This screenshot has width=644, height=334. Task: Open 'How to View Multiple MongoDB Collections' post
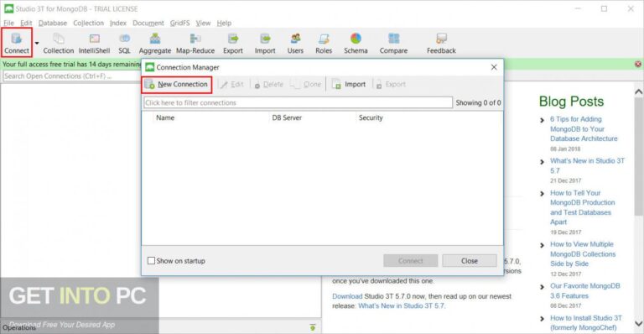point(583,253)
